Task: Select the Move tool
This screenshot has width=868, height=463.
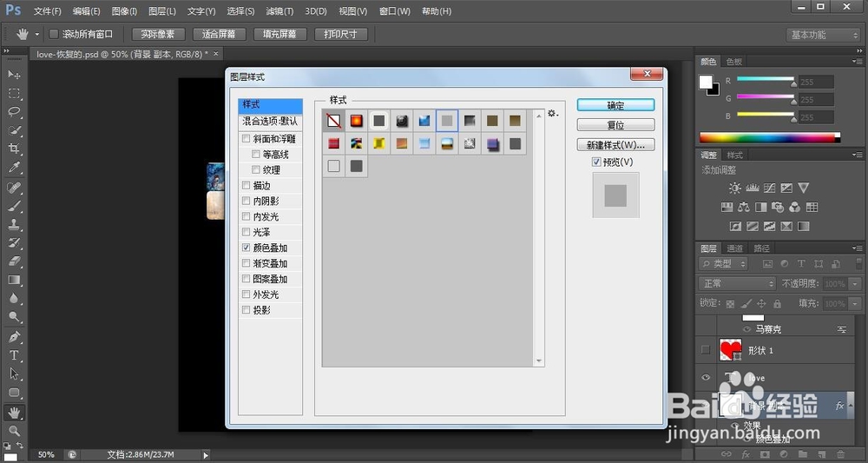Action: coord(14,74)
